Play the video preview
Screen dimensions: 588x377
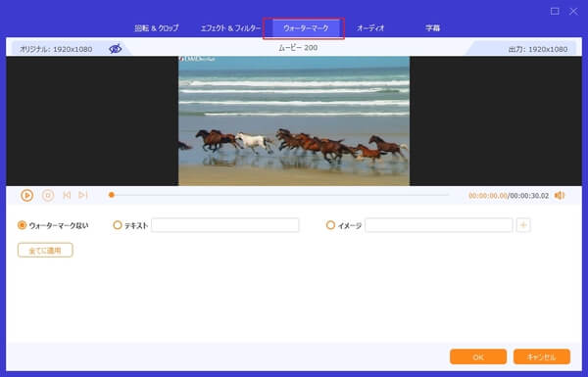(x=27, y=195)
